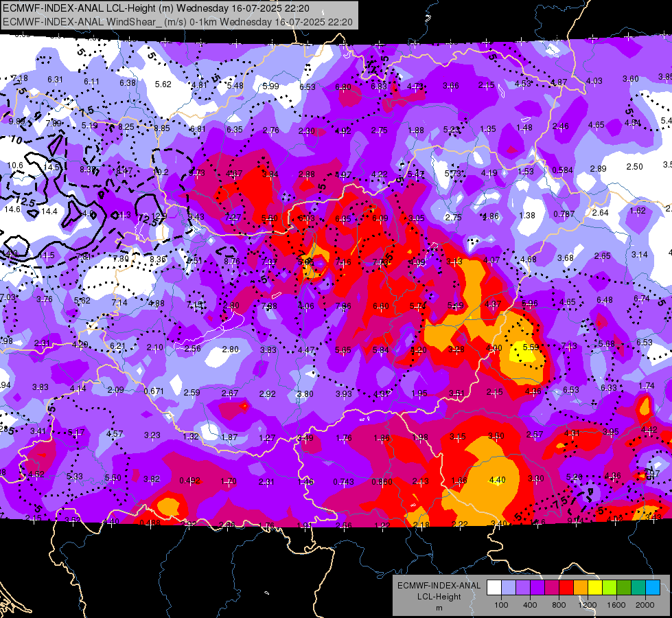Screen dimensions: 672x618
Task: Click the wind shear value "1.95"
Action: (x=419, y=393)
